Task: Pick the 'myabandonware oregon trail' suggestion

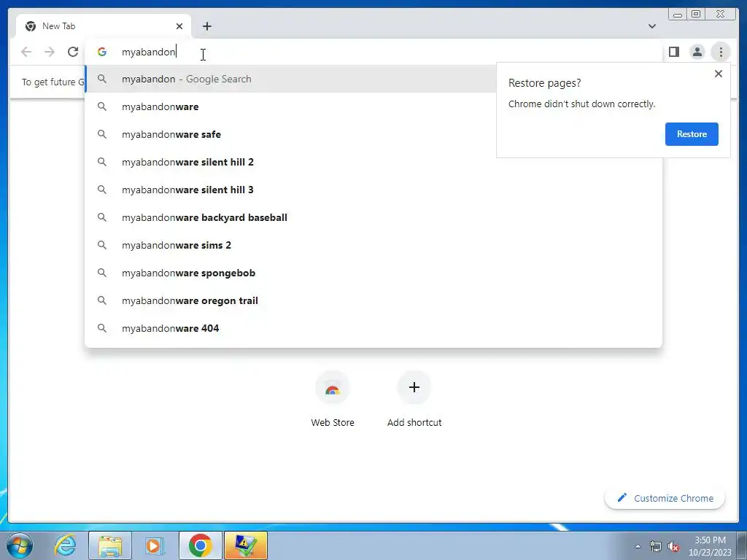Action: pyautogui.click(x=373, y=300)
